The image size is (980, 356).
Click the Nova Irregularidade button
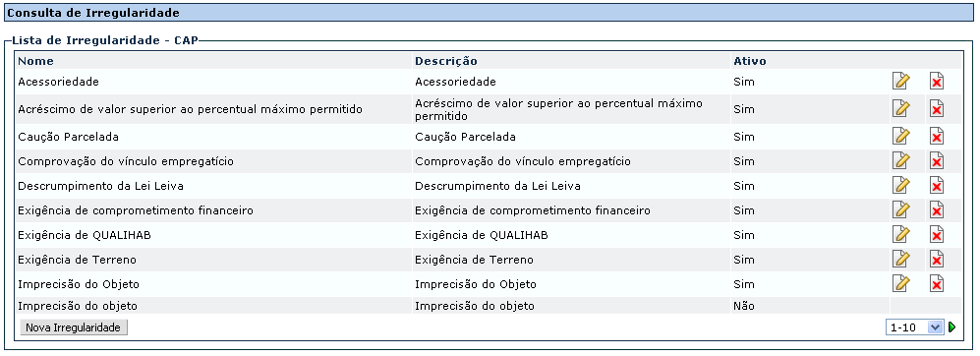[74, 327]
